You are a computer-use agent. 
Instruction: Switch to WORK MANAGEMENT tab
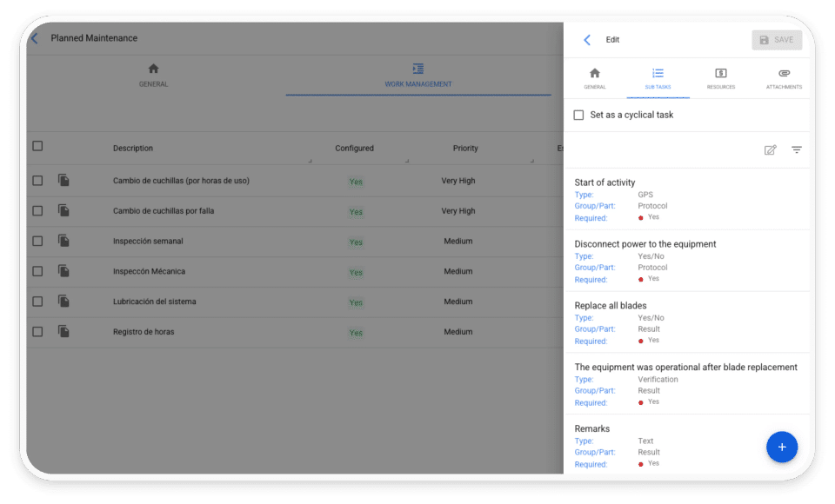(418, 76)
